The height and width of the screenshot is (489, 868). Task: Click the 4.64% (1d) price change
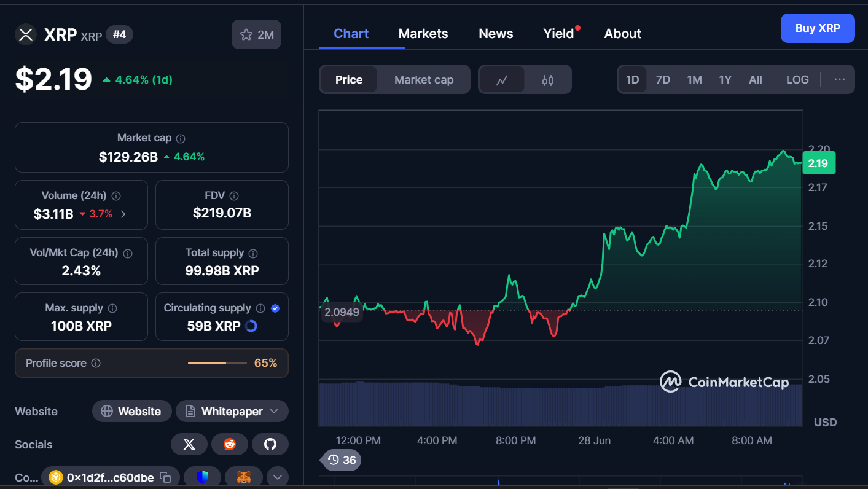(138, 80)
